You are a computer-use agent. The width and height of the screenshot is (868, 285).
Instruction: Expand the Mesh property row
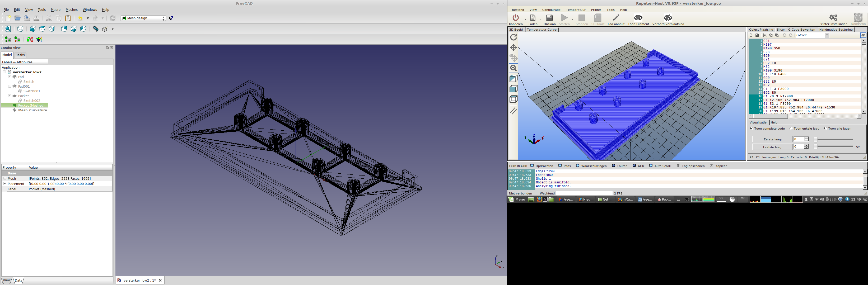coord(5,178)
